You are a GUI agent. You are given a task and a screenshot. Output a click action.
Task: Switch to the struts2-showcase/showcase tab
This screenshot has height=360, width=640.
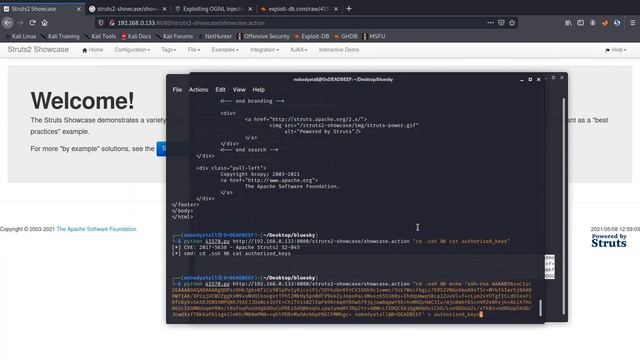[x=127, y=9]
